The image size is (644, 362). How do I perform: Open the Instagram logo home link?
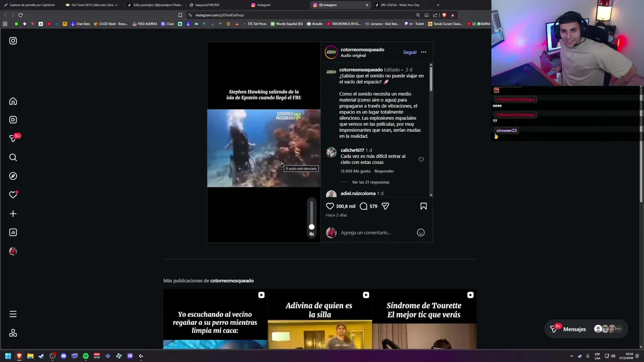pos(13,41)
